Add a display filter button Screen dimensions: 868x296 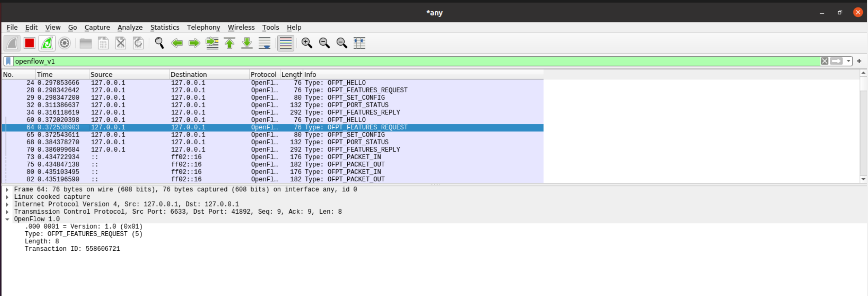click(x=859, y=61)
